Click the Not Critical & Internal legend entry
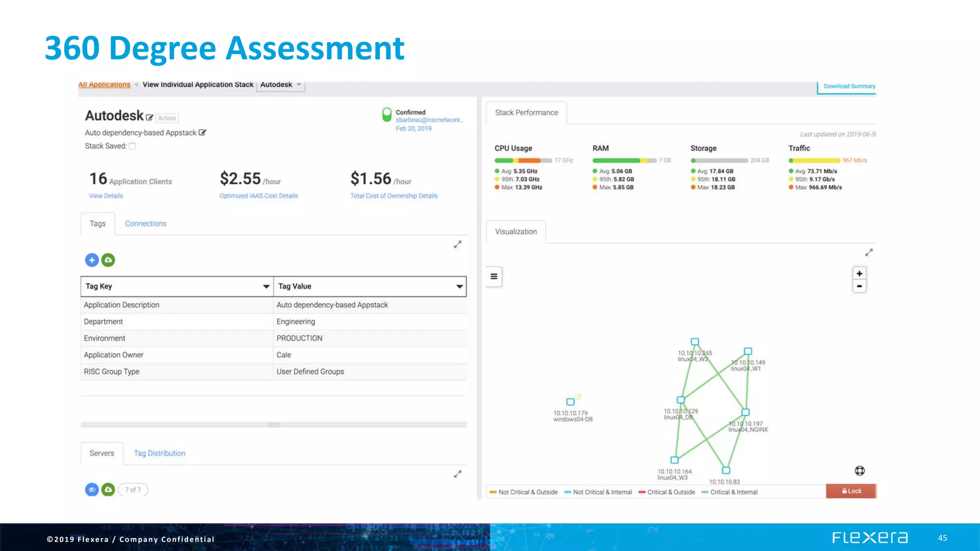 (598, 492)
